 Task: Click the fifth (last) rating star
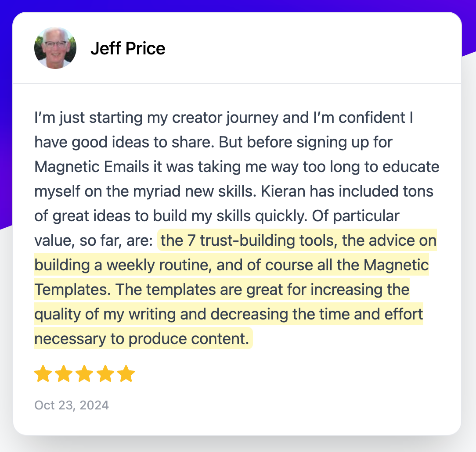126,374
